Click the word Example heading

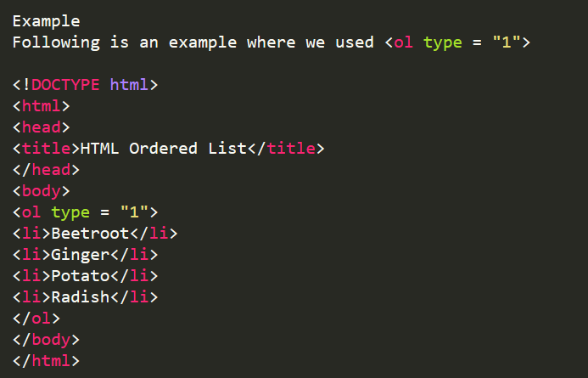coord(46,21)
